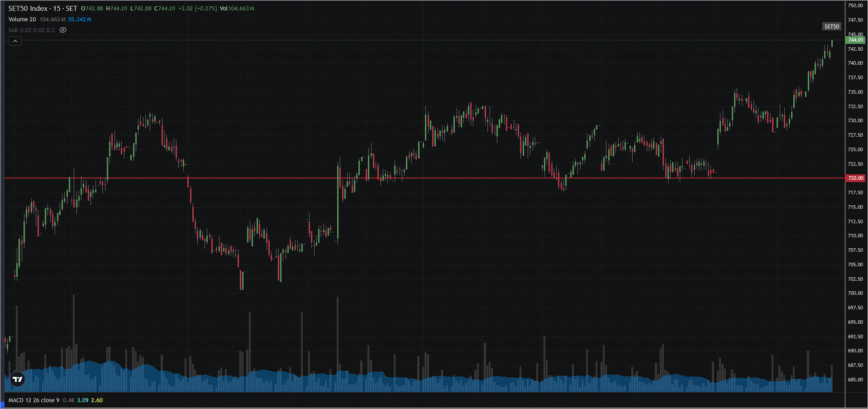Click the SET50 Index symbol title
The width and height of the screenshot is (868, 409).
(x=43, y=9)
